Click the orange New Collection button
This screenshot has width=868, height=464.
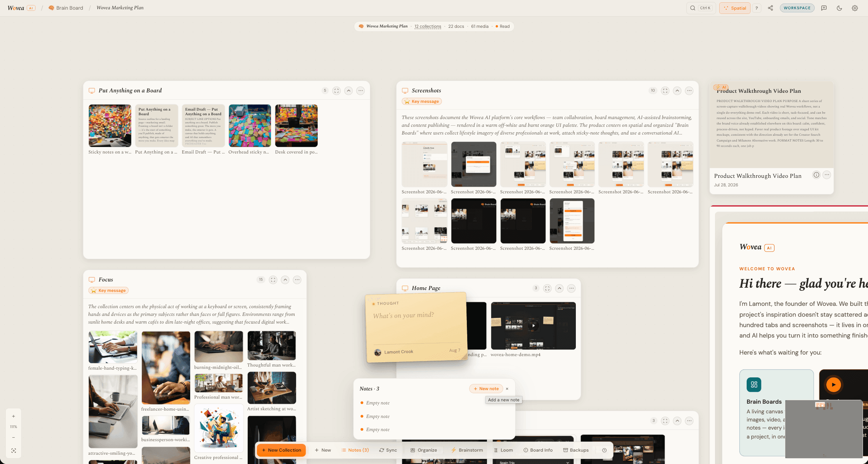click(281, 450)
